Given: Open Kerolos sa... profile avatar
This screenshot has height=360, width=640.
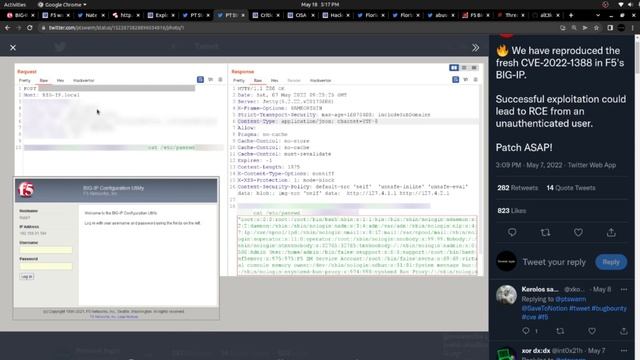Looking at the screenshot, I should pos(506,295).
